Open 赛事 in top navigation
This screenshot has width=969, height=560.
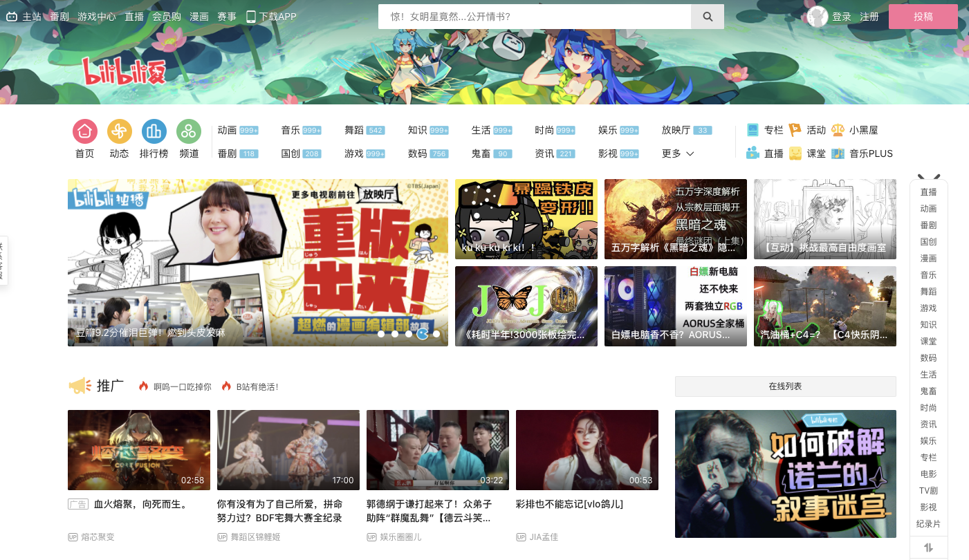[x=227, y=17]
